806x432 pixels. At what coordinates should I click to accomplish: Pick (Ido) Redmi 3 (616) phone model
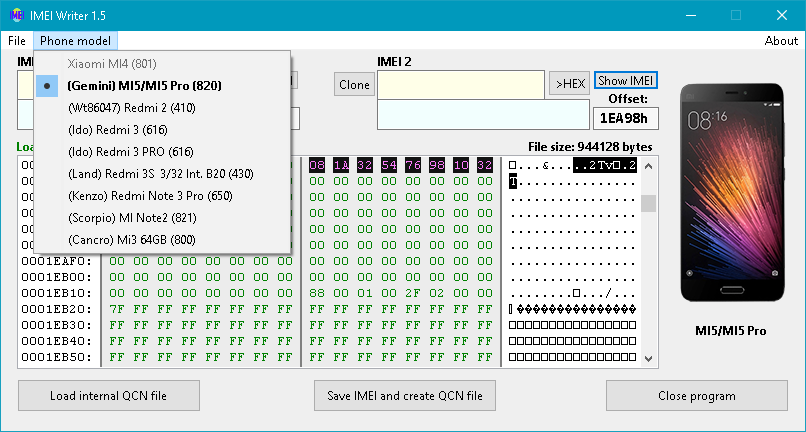117,130
